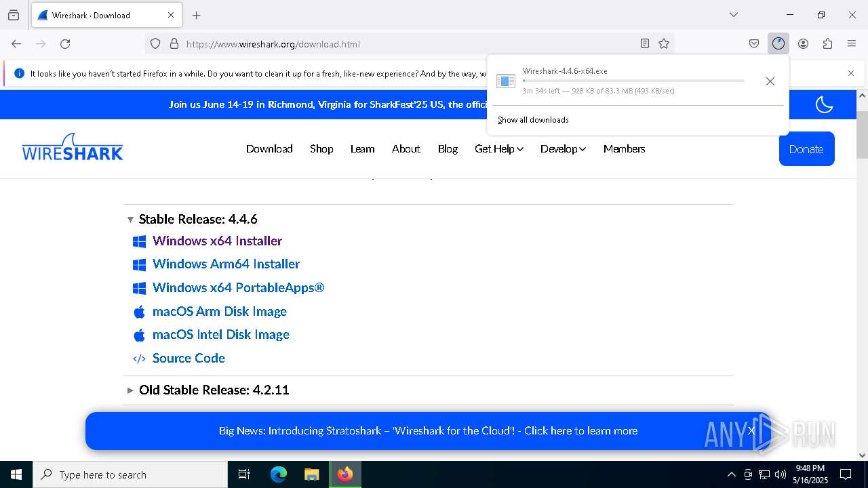Open the Members nav item
The height and width of the screenshot is (488, 868).
[624, 148]
